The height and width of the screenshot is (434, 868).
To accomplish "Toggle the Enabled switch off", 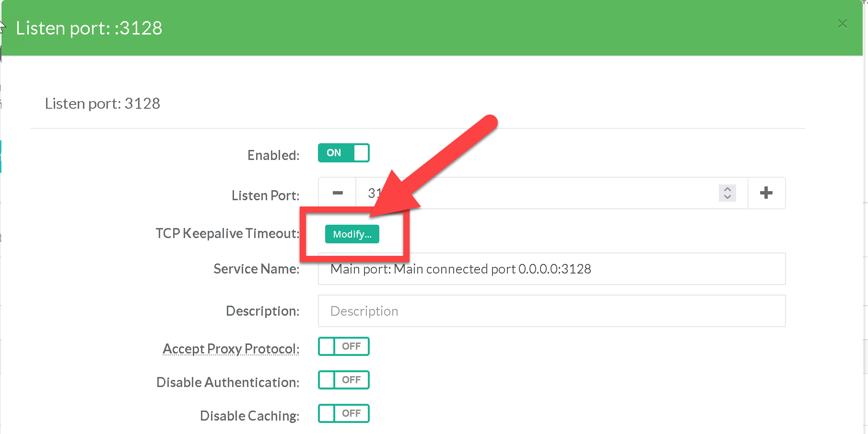I will [343, 153].
